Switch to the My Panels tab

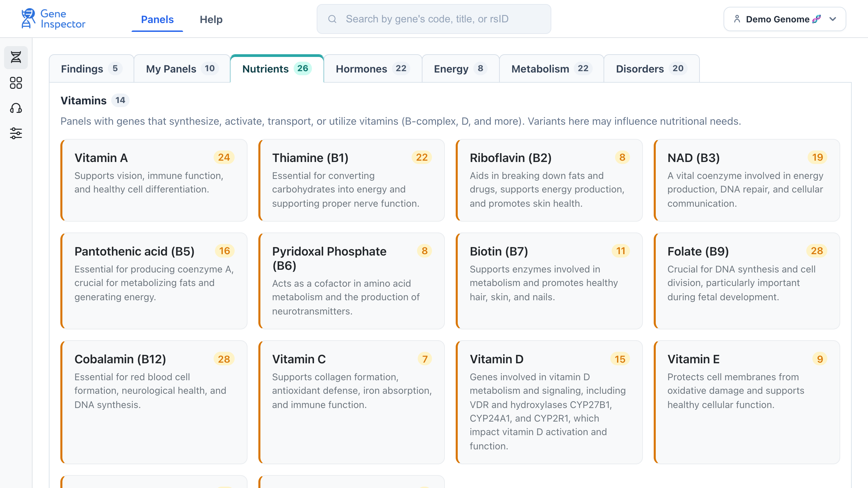pos(182,69)
